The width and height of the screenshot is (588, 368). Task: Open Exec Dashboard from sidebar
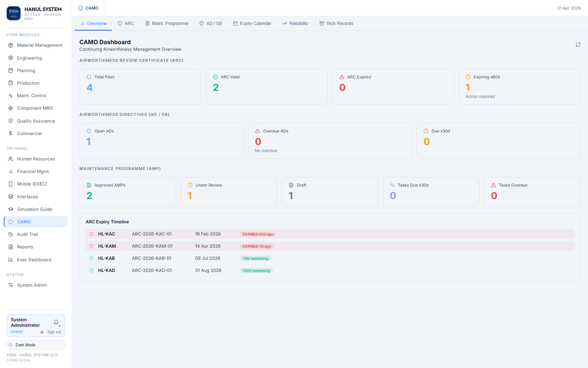tap(34, 260)
